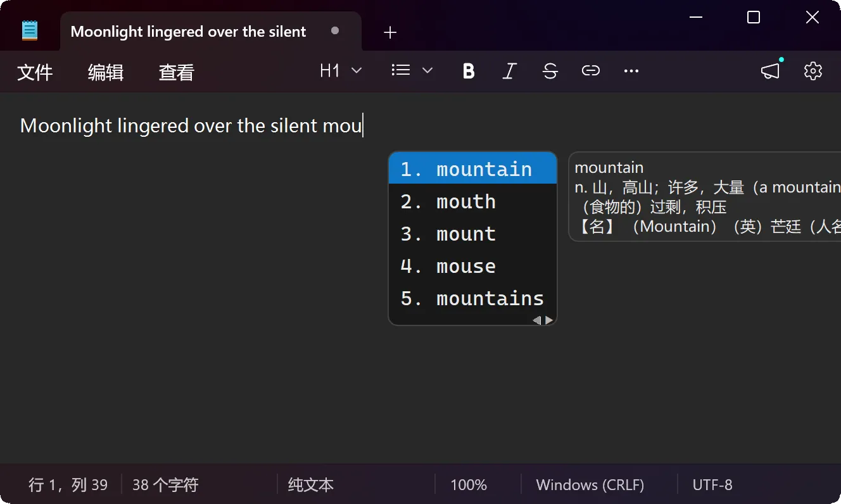Click the UTF-8 encoding indicator

pyautogui.click(x=712, y=485)
